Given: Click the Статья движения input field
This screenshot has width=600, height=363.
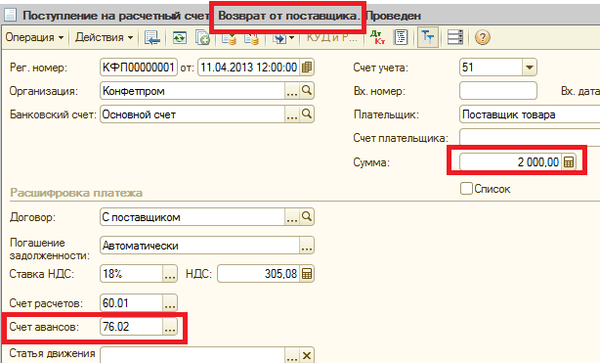Looking at the screenshot, I should point(193,355).
